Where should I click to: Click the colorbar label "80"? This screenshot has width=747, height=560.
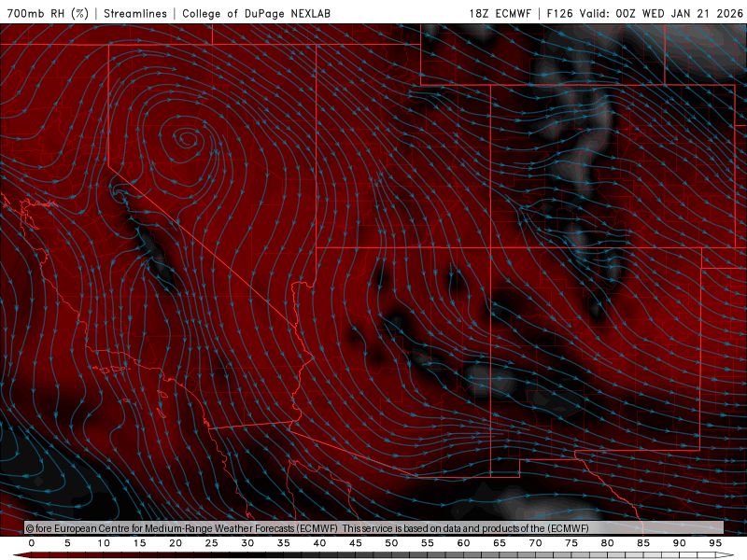(607, 543)
